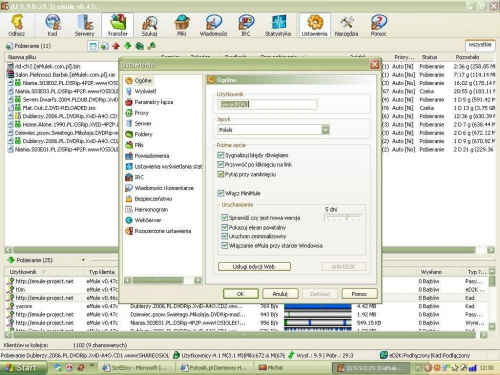Toggle Uruchom zminimalizowany checkbox
Screen dimensions: 500x375
(x=225, y=236)
